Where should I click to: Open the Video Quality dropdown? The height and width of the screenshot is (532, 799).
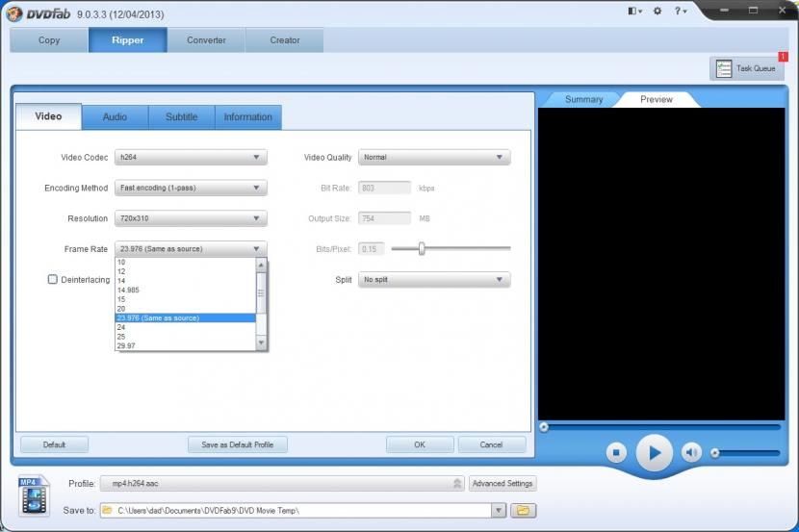click(x=434, y=158)
